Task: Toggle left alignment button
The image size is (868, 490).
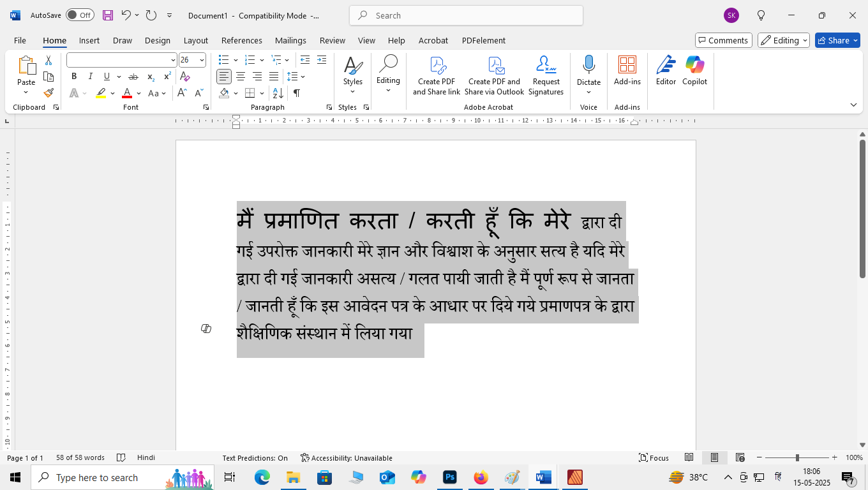Action: [x=224, y=77]
